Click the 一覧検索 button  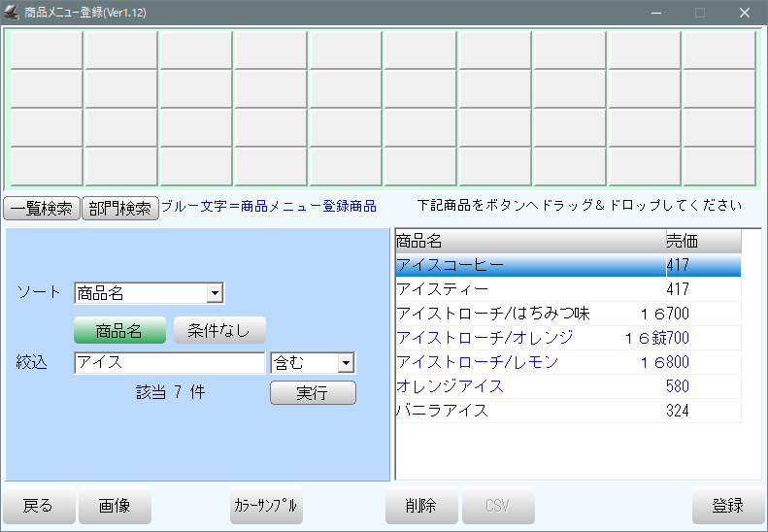(42, 209)
